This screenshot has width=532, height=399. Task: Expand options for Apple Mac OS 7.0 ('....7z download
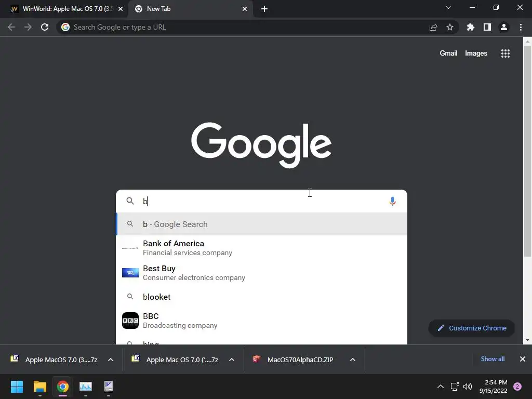tap(232, 360)
